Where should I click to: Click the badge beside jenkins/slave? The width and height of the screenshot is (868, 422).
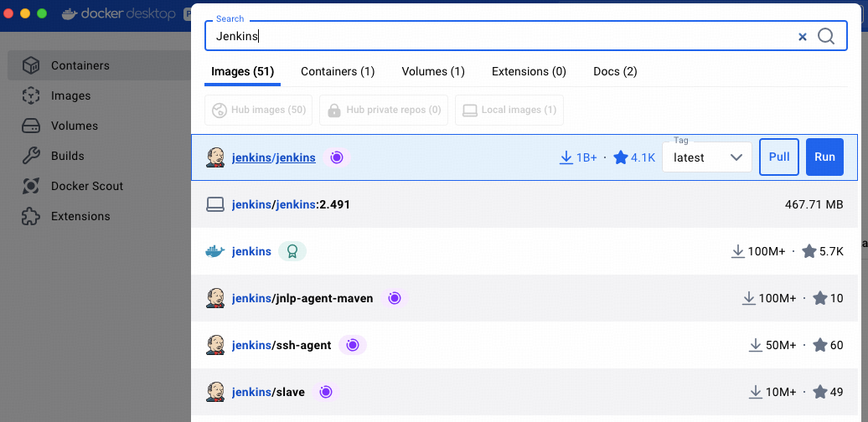[x=325, y=392]
